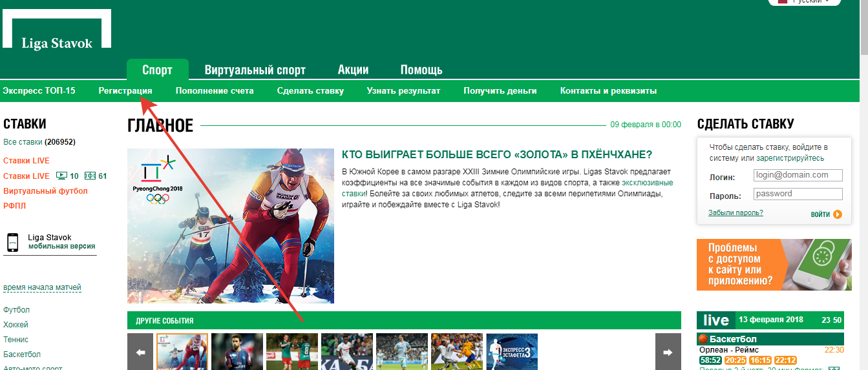This screenshot has height=370, width=868.
Task: Click the match tracker field icon
Action: pos(90,176)
